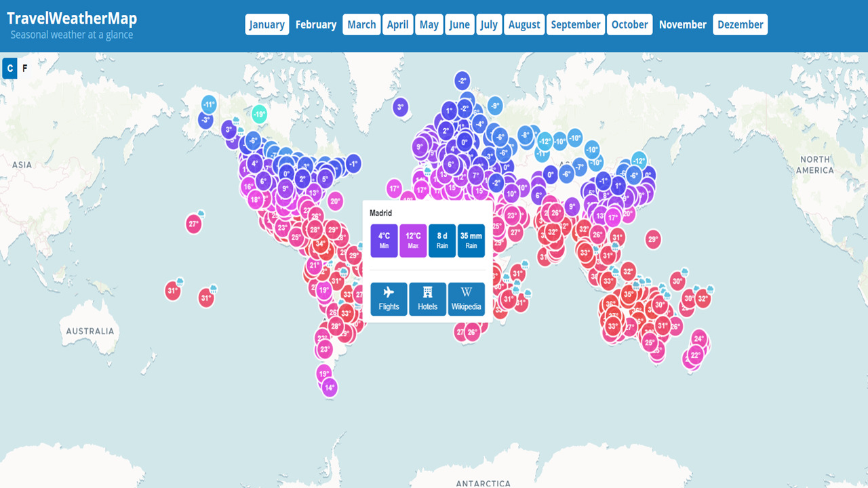Select the 2° map marker
868x488 pixels.
[446, 131]
